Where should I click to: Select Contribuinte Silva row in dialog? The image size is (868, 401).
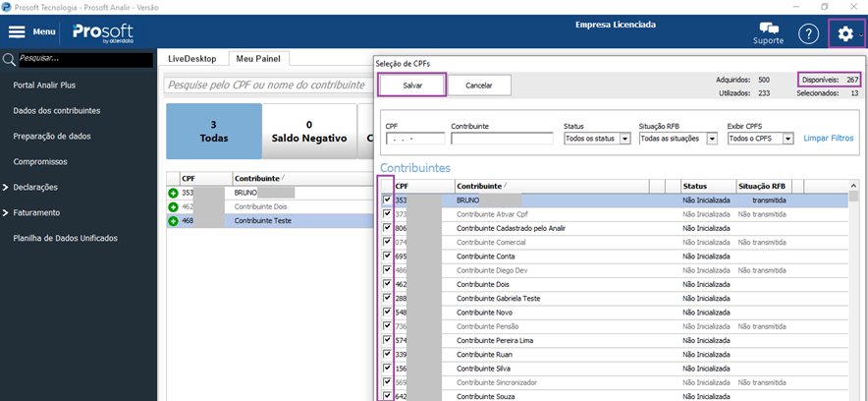point(615,369)
